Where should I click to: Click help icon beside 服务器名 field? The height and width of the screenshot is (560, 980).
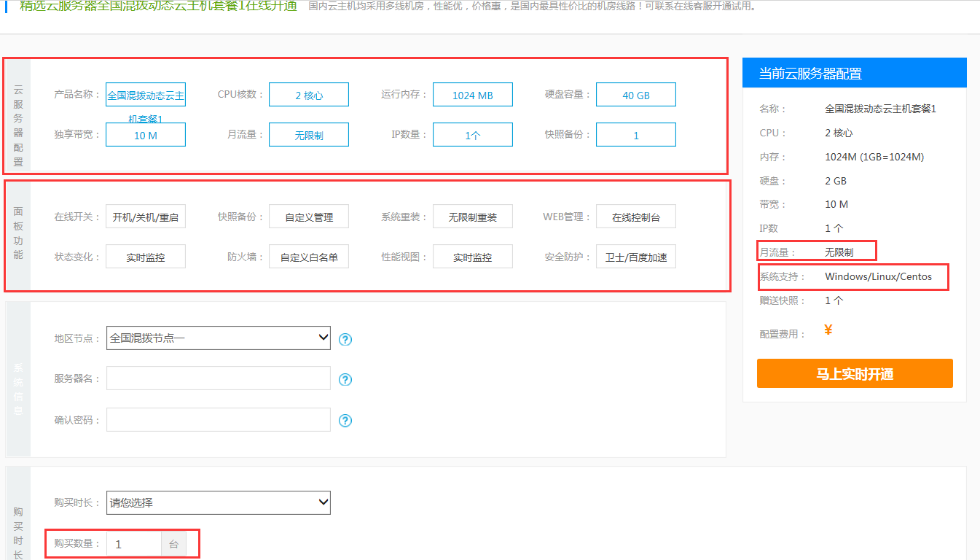[345, 379]
